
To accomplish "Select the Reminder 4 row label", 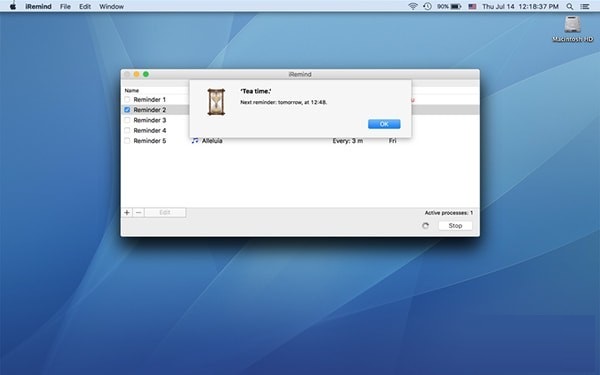I will [150, 130].
